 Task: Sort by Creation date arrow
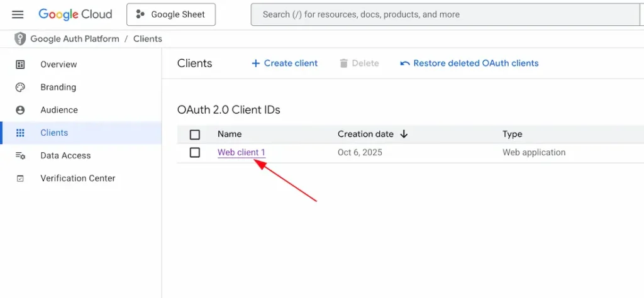(404, 134)
